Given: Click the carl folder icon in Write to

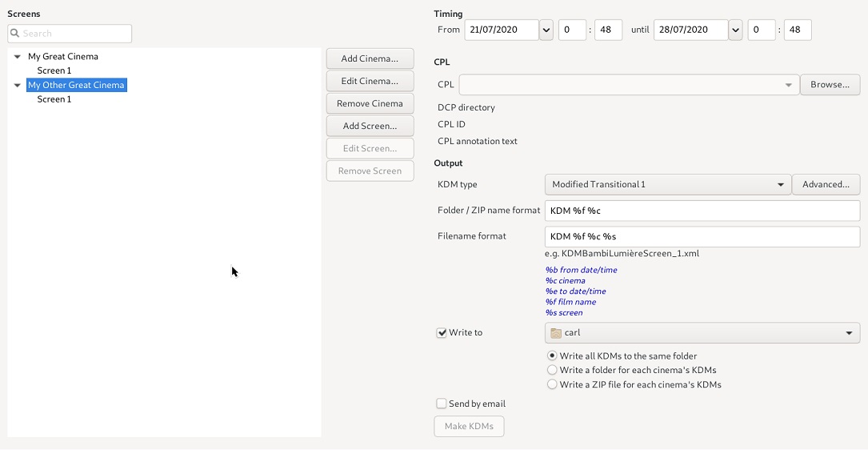Looking at the screenshot, I should [556, 333].
